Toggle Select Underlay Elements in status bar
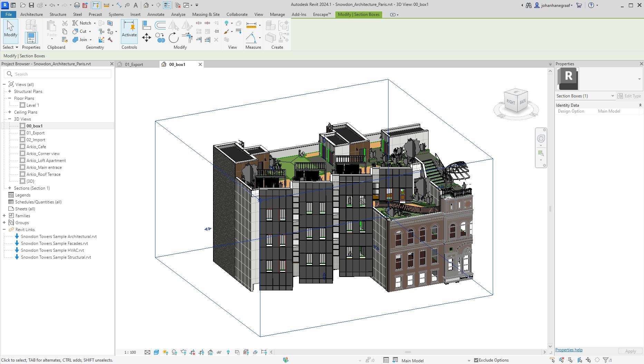This screenshot has height=364, width=644. pyautogui.click(x=561, y=360)
